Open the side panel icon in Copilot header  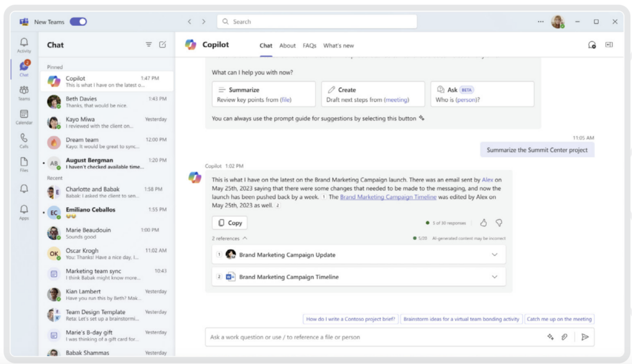[609, 45]
